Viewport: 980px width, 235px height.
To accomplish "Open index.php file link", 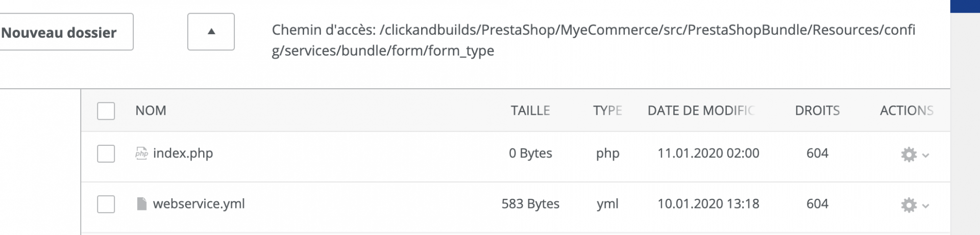I will 183,153.
